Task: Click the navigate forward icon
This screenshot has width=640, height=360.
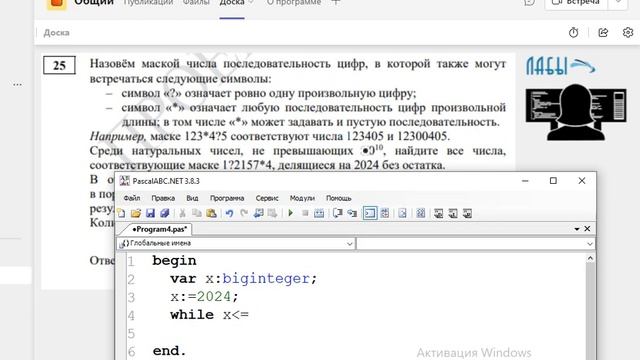Action: 273,213
